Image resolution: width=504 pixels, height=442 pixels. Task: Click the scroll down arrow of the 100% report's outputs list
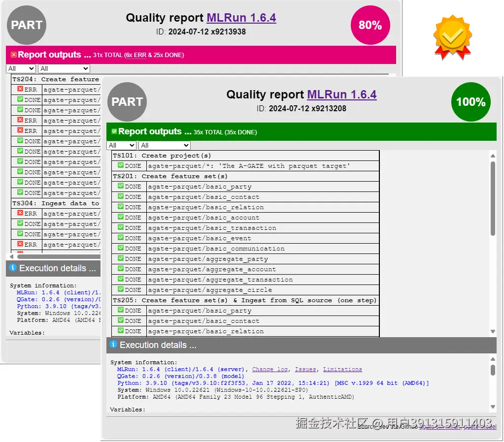click(x=493, y=332)
